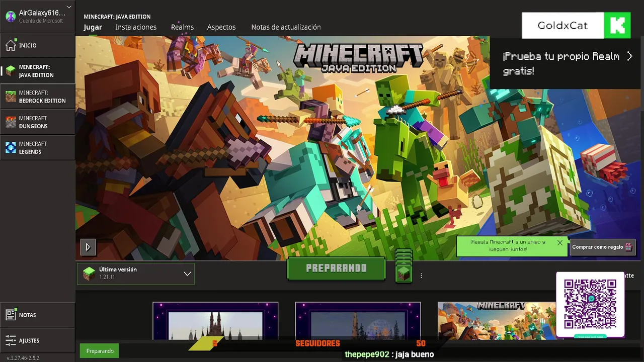Click Comprar como regalo button
Image resolution: width=644 pixels, height=362 pixels.
click(603, 247)
